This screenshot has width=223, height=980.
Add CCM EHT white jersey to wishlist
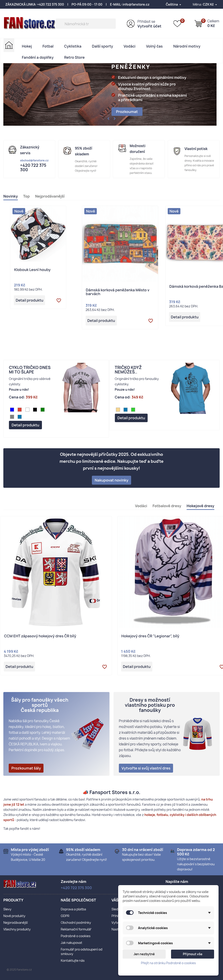click(x=104, y=667)
